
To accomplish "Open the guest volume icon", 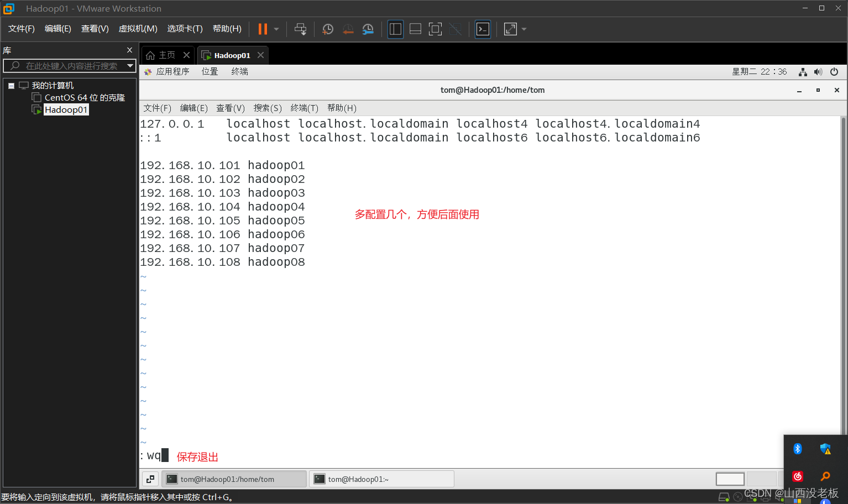I will 818,72.
